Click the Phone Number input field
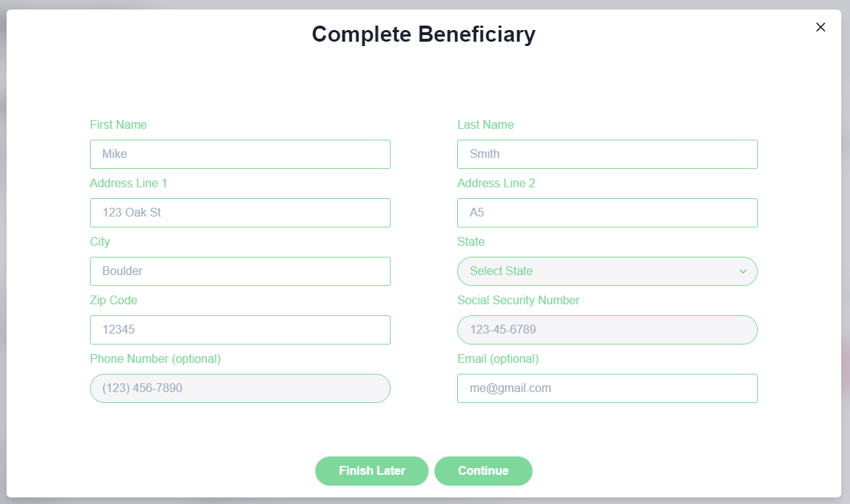The image size is (850, 504). pyautogui.click(x=240, y=388)
